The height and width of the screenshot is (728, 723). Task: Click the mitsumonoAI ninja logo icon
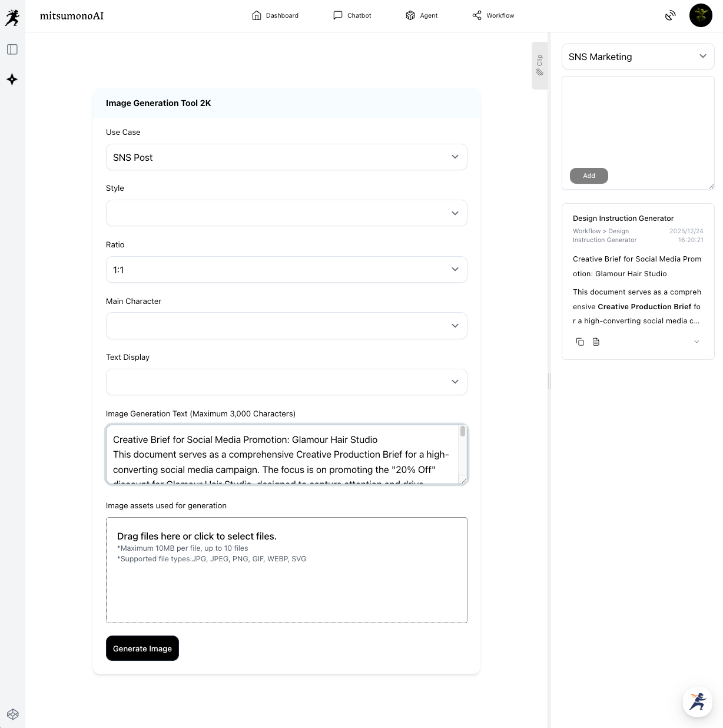point(12,17)
